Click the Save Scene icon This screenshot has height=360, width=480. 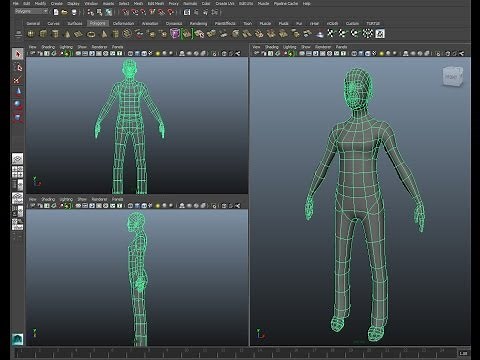74,12
